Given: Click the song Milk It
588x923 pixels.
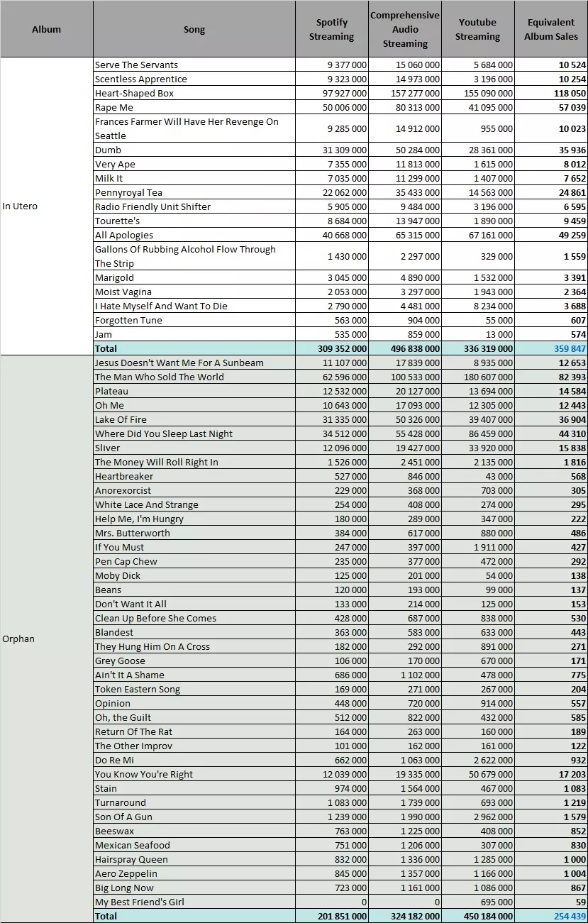Looking at the screenshot, I should pos(194,178).
